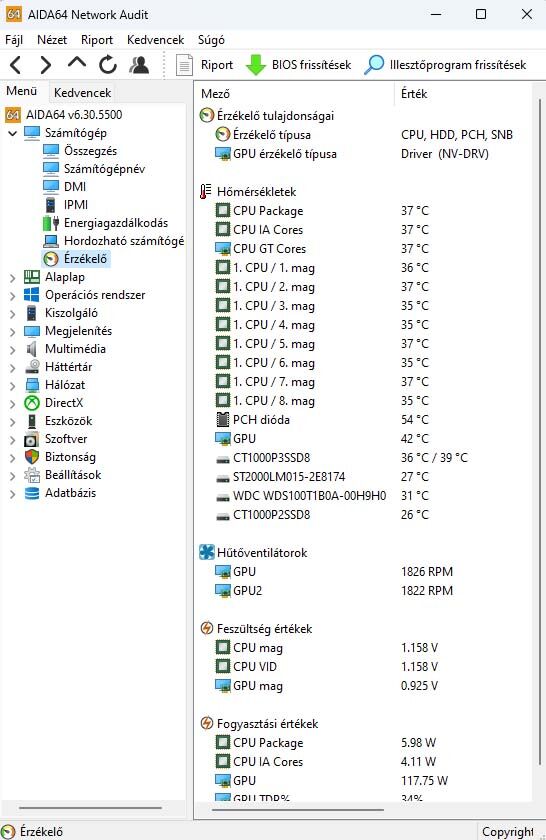Open the Riport menu
This screenshot has height=840, width=546.
(x=96, y=40)
